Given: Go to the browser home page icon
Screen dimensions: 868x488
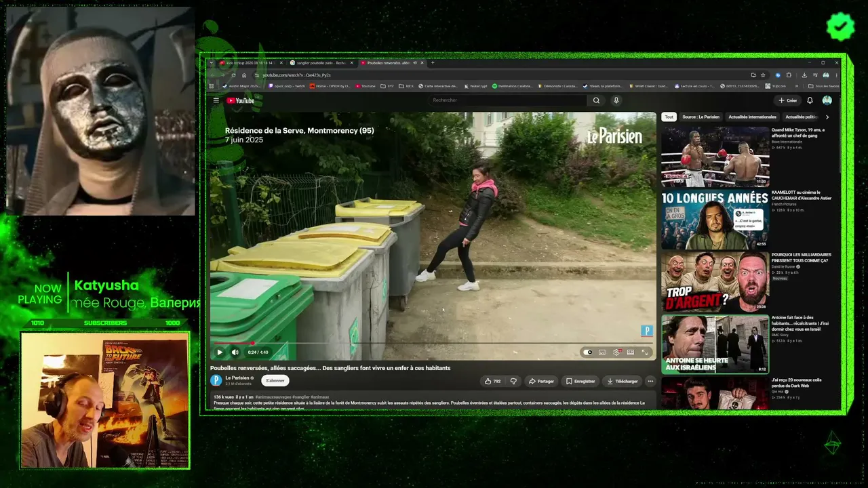Looking at the screenshot, I should (x=244, y=75).
